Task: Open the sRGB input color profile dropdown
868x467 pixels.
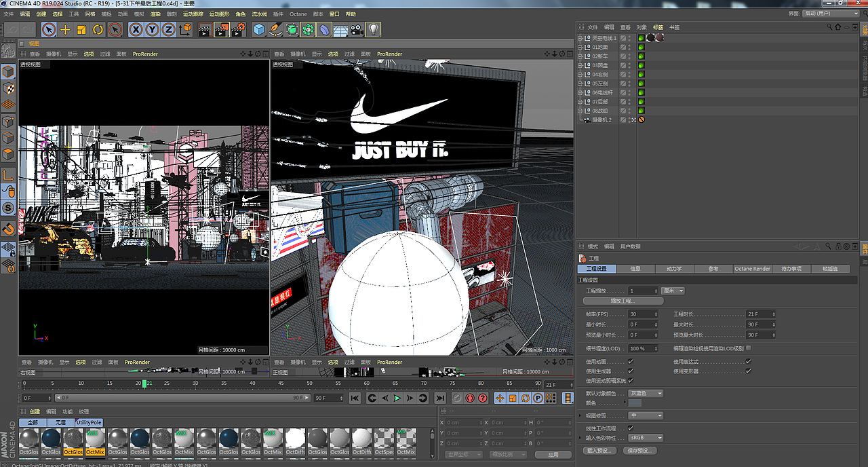Action: tap(646, 438)
